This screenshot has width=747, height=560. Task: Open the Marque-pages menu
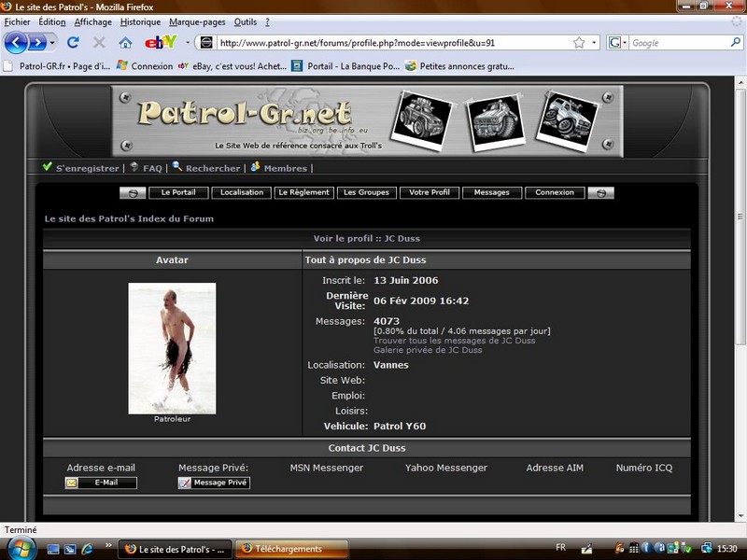tap(197, 21)
